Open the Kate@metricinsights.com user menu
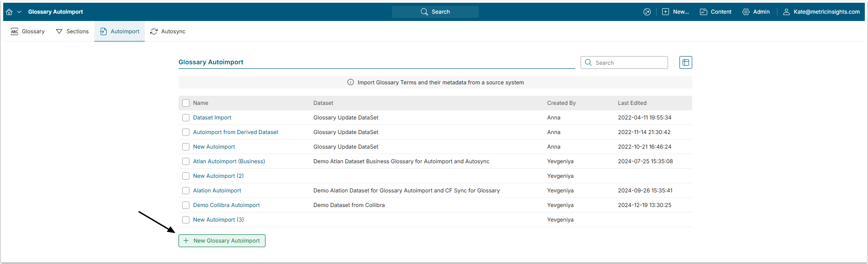The height and width of the screenshot is (264, 868). tap(822, 12)
